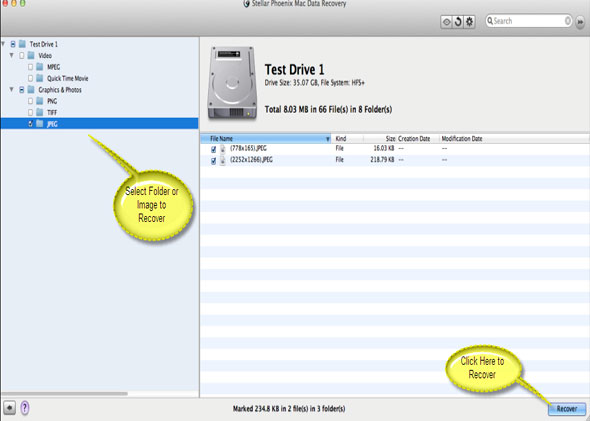This screenshot has width=590, height=421.
Task: Click the Test Drive 1 heading text
Action: click(294, 70)
